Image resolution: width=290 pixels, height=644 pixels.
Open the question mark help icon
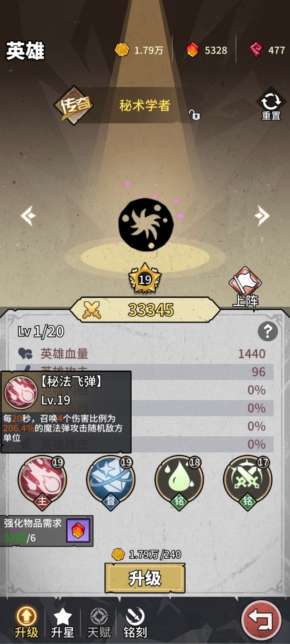pyautogui.click(x=267, y=331)
